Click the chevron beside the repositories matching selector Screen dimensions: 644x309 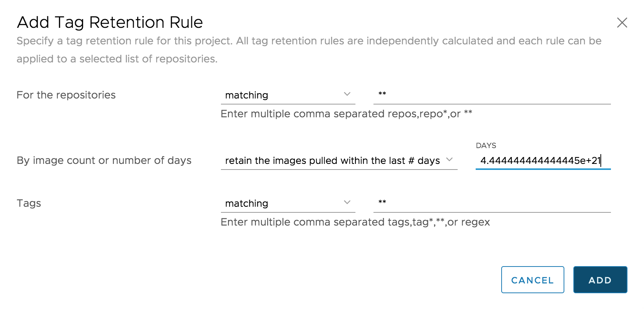coord(347,94)
